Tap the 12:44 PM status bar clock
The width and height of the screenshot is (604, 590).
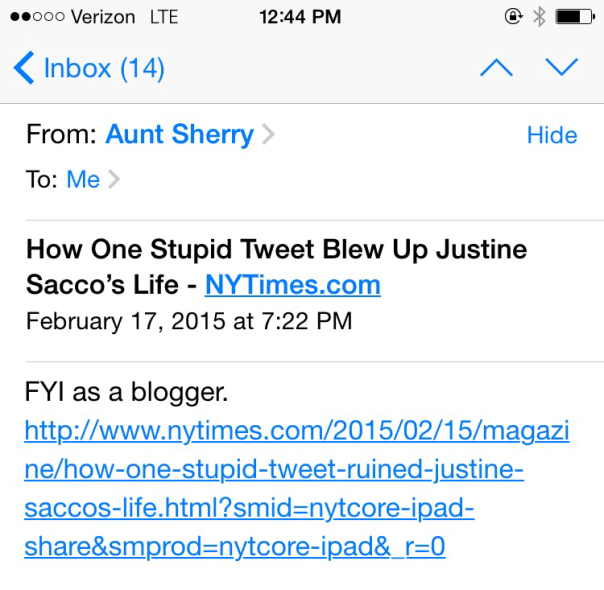pos(299,17)
